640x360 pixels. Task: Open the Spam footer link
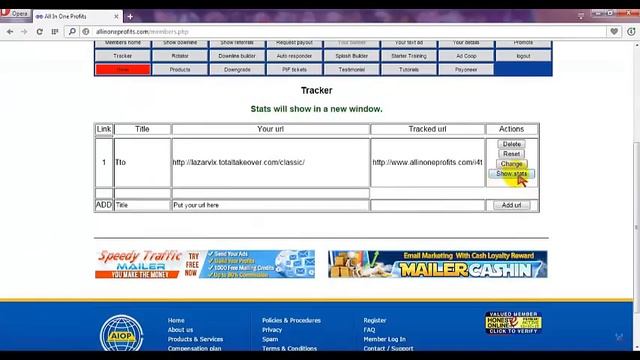click(270, 339)
